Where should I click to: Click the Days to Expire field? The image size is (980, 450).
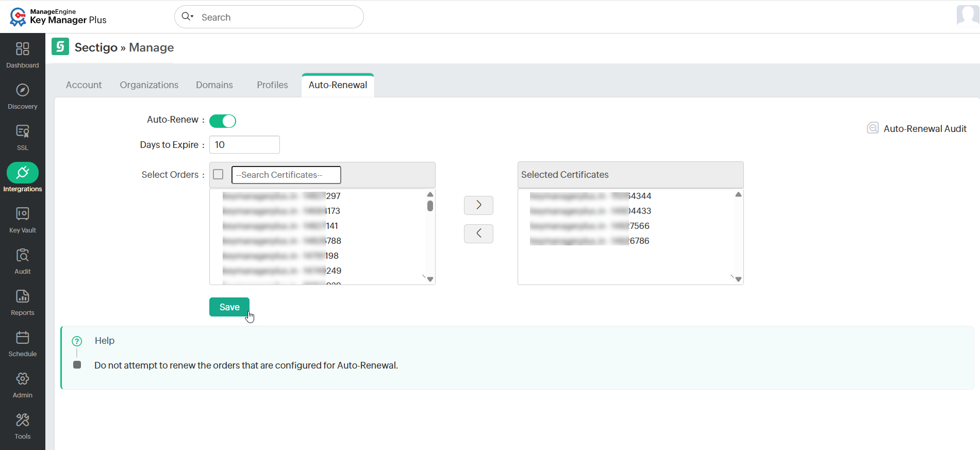[244, 145]
